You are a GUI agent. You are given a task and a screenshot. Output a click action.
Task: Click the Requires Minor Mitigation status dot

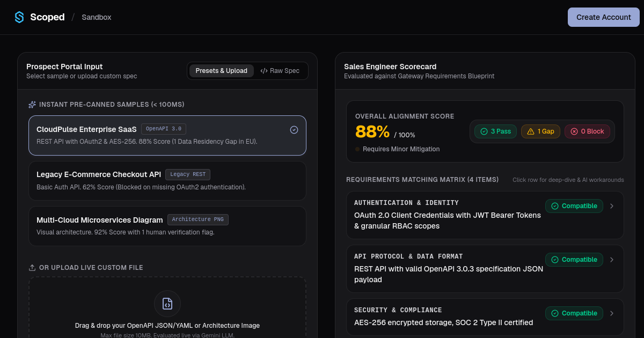357,149
